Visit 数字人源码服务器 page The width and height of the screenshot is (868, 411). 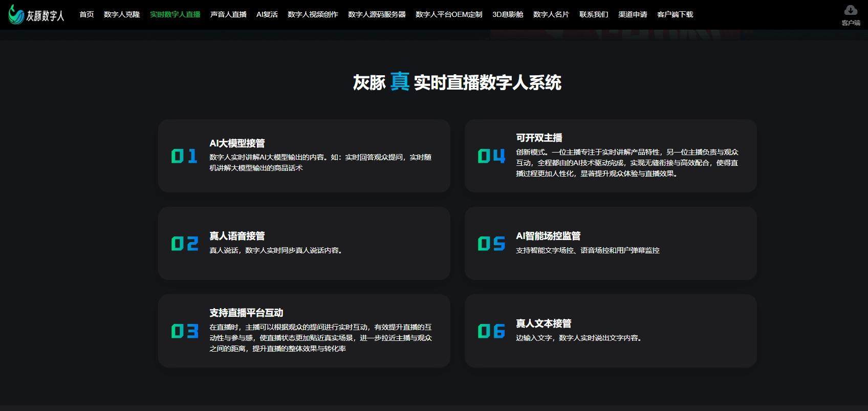point(377,14)
